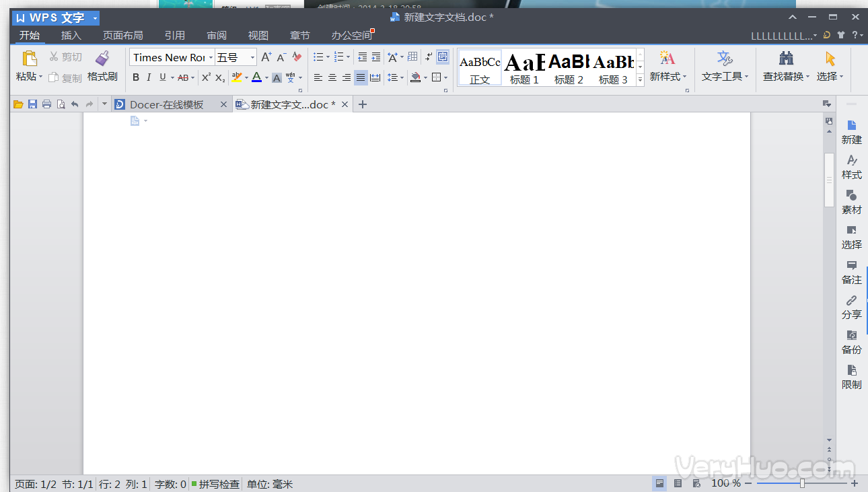The width and height of the screenshot is (868, 492).
Task: Expand the styles gallery list
Action: tap(640, 79)
